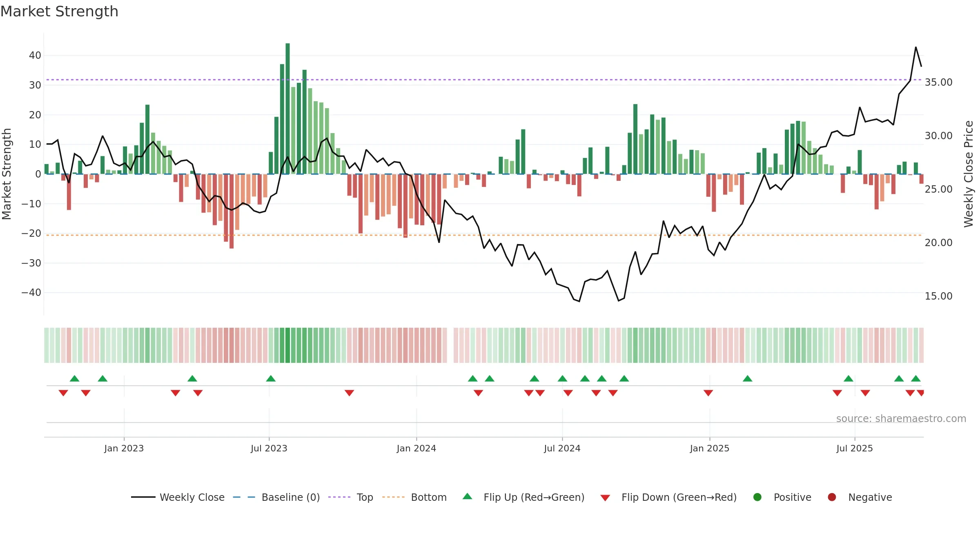Click the flip-down marker just after Jan 2025
The height and width of the screenshot is (551, 980).
[708, 393]
